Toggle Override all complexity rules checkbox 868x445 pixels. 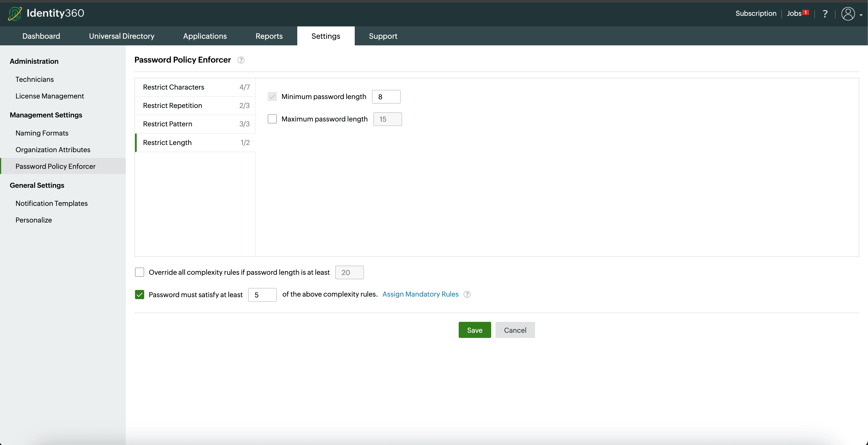point(140,272)
